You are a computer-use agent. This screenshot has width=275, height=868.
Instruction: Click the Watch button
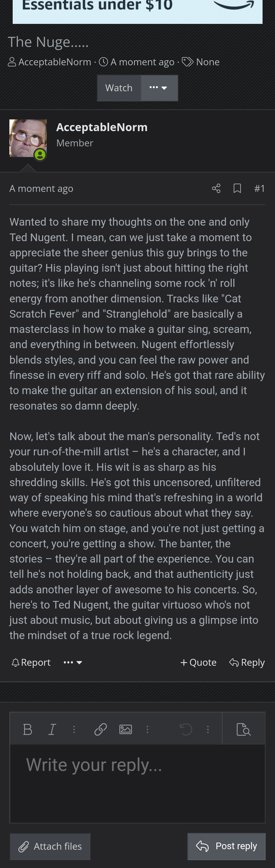(x=119, y=88)
